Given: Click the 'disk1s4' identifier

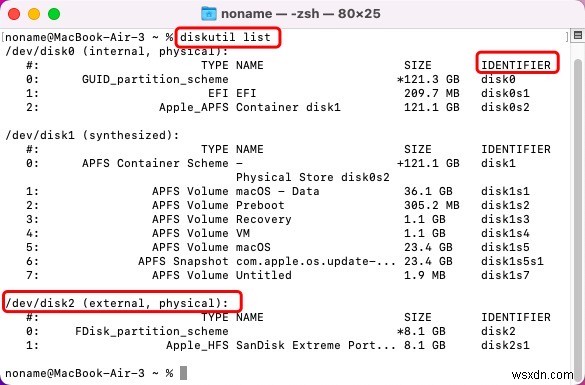Looking at the screenshot, I should pos(505,233).
